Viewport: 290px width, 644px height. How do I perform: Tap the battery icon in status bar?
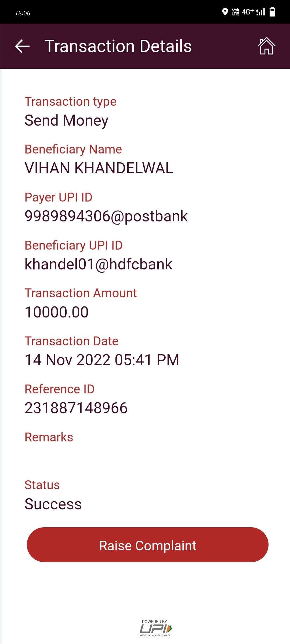tap(272, 12)
